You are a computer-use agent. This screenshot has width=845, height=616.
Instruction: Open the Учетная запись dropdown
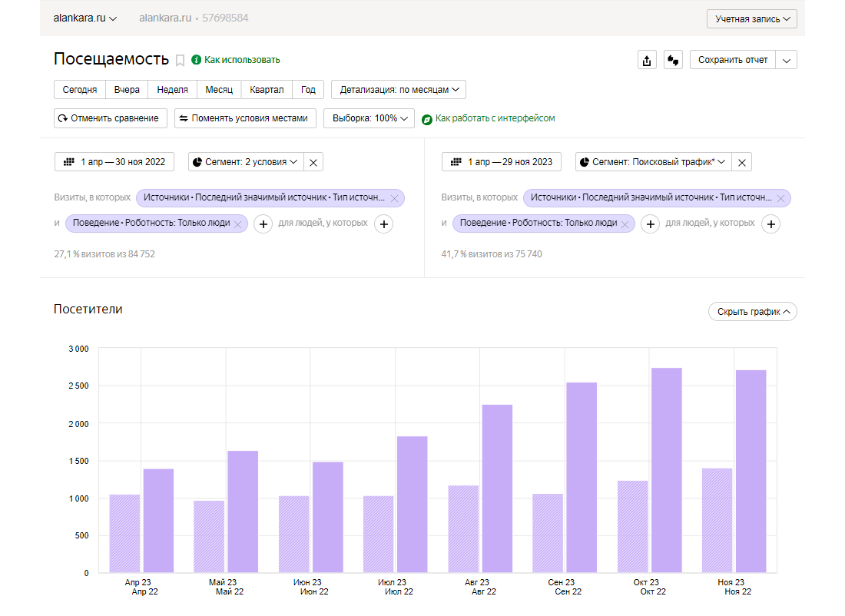pyautogui.click(x=752, y=19)
